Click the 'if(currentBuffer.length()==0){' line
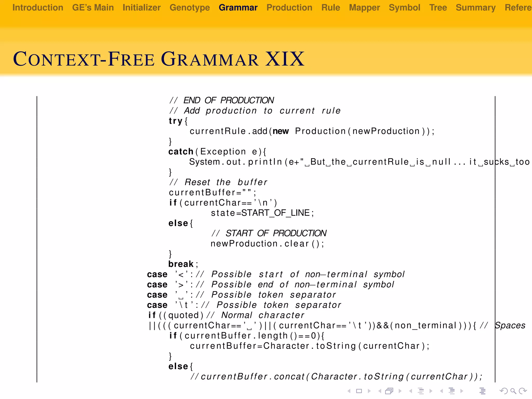This screenshot has height=399, width=532. coord(247,336)
